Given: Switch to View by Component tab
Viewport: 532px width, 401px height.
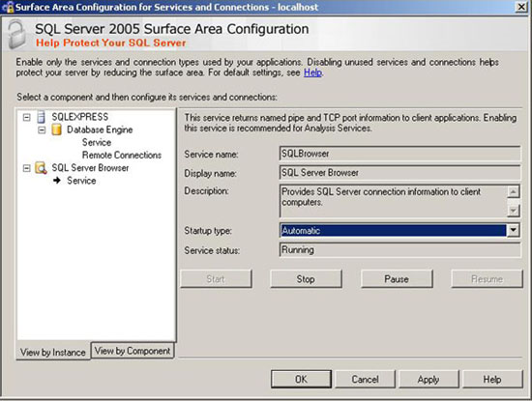Looking at the screenshot, I should [133, 351].
